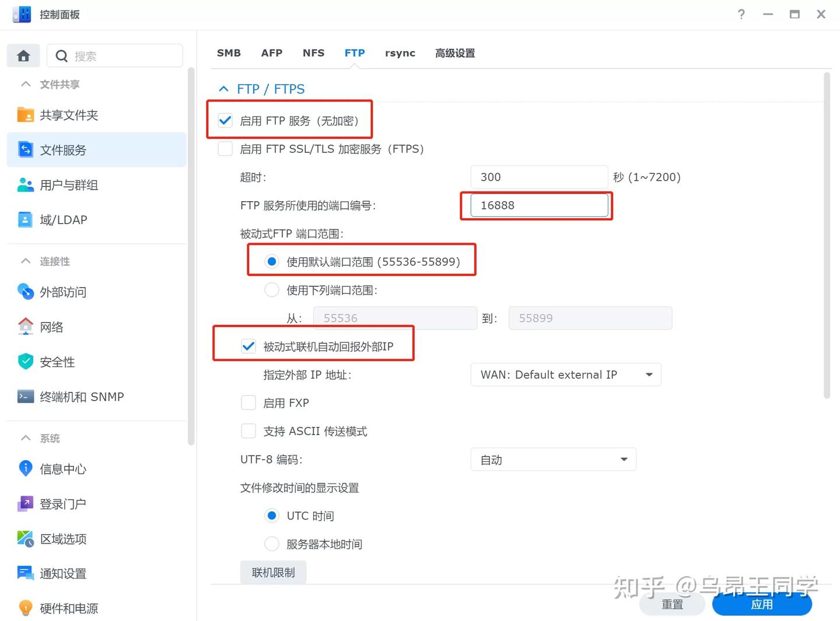Open 用户与群组 users and groups icon
The width and height of the screenshot is (840, 621).
pos(26,185)
